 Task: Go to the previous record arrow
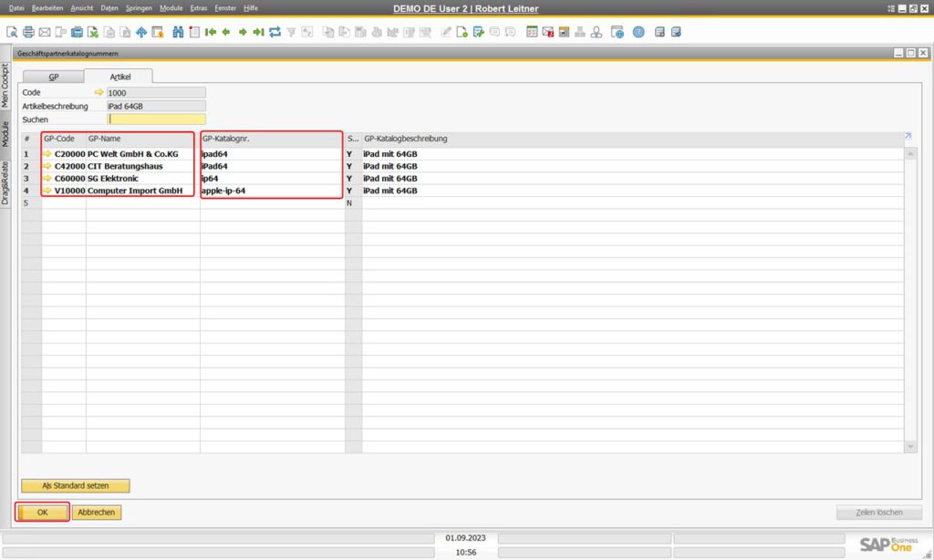(x=226, y=32)
